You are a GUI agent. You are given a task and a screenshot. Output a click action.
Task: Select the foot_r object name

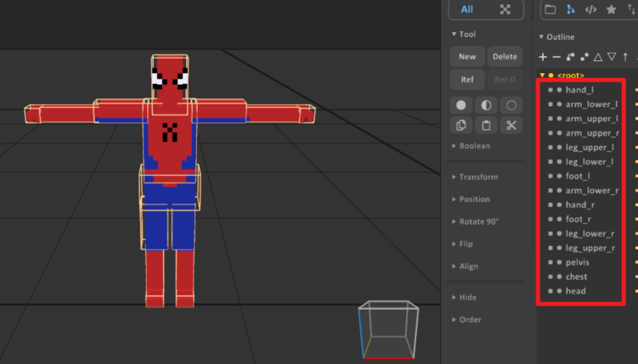coord(579,220)
